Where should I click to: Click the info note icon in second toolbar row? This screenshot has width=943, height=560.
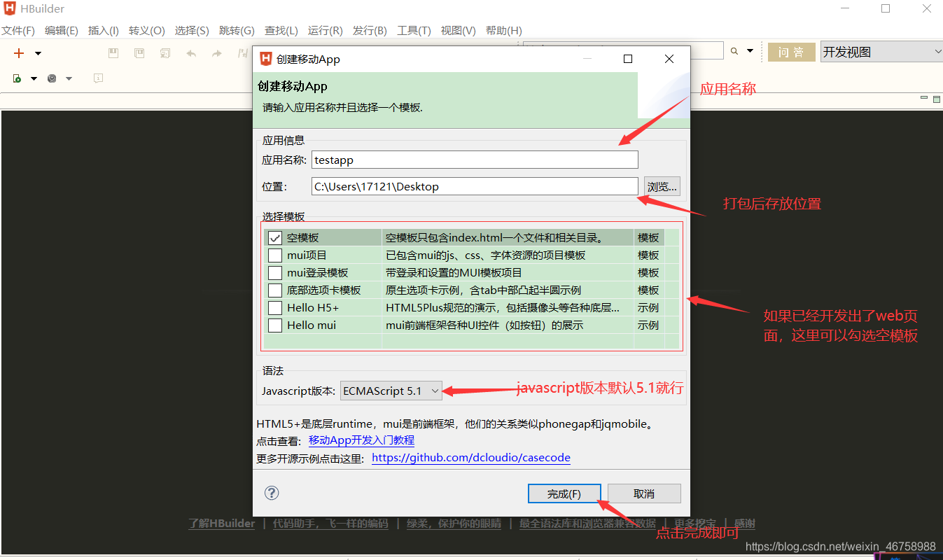[x=98, y=78]
